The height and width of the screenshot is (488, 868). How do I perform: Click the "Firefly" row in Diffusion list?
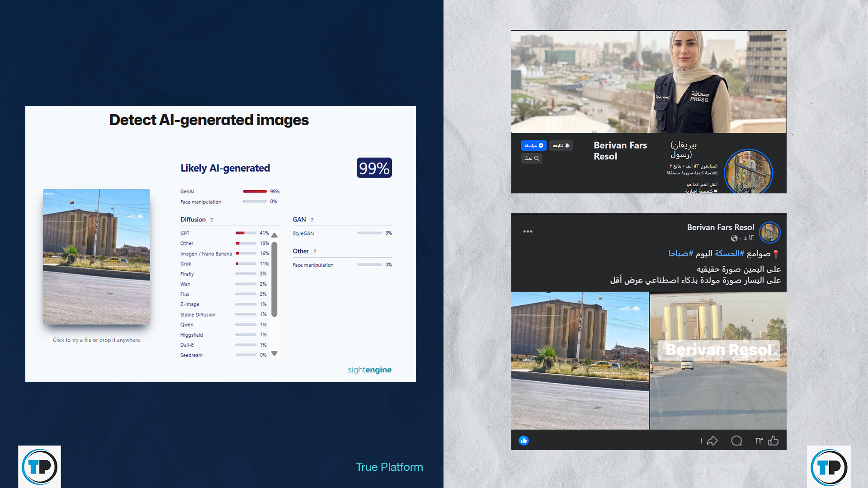pos(224,274)
